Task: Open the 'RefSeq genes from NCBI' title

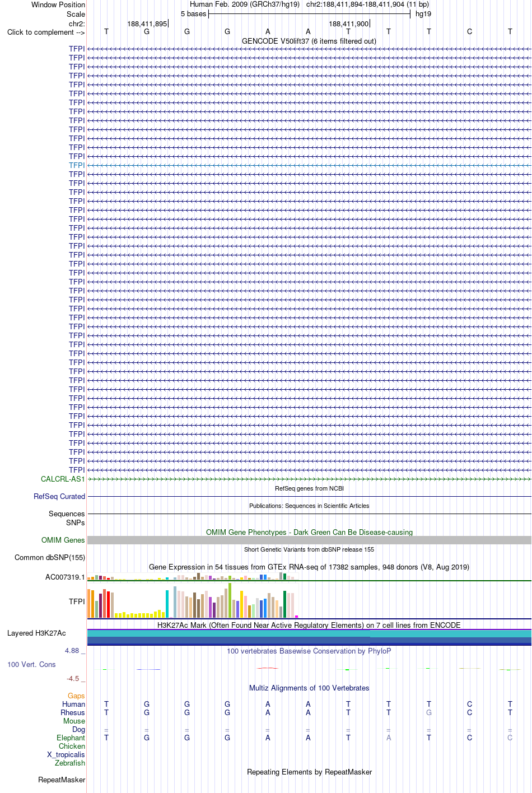Action: click(309, 488)
